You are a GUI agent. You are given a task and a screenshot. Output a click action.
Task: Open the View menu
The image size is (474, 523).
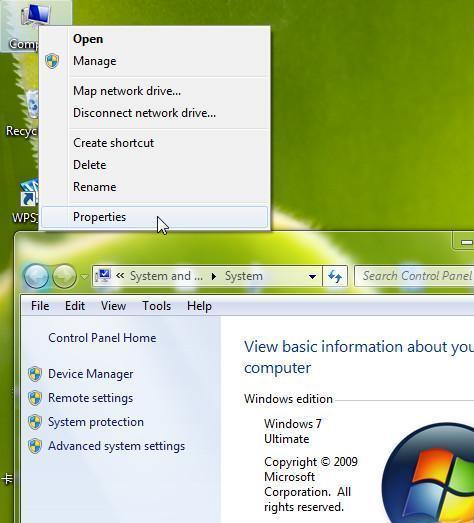pos(113,306)
